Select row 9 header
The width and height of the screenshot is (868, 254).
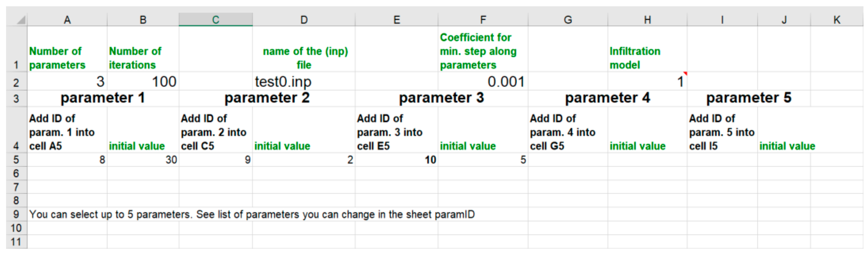coord(16,214)
